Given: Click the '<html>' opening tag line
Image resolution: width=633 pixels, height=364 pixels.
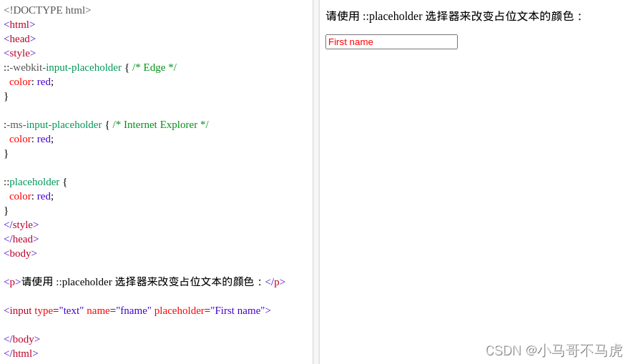Looking at the screenshot, I should (19, 24).
